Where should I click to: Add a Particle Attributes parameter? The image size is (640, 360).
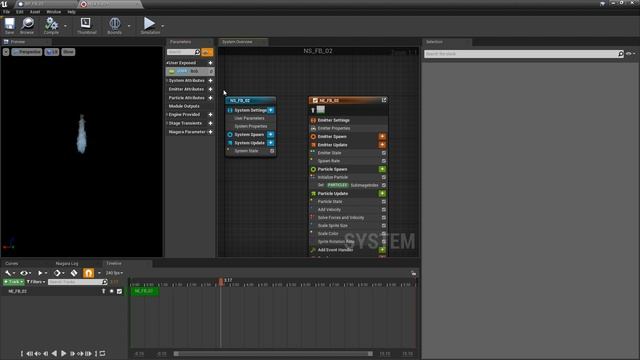pos(211,98)
